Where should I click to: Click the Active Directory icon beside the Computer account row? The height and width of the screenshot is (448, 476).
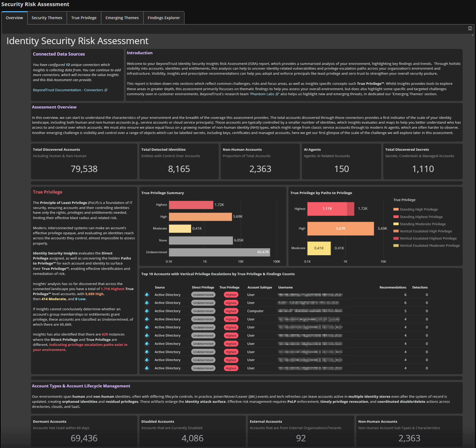[x=147, y=311]
